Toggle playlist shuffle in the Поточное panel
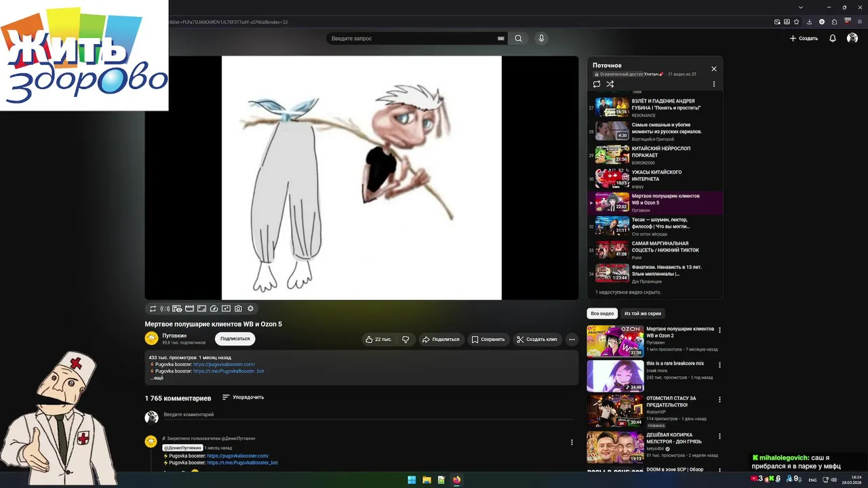Image resolution: width=868 pixels, height=488 pixels. click(610, 84)
